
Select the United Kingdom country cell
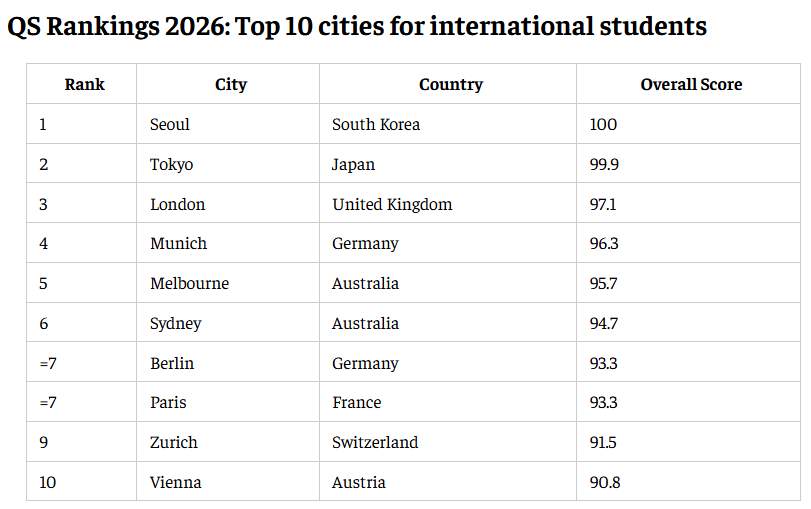[x=448, y=203]
